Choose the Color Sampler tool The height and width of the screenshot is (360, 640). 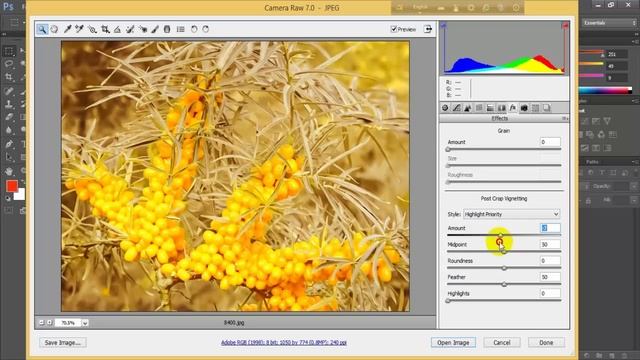[80, 29]
